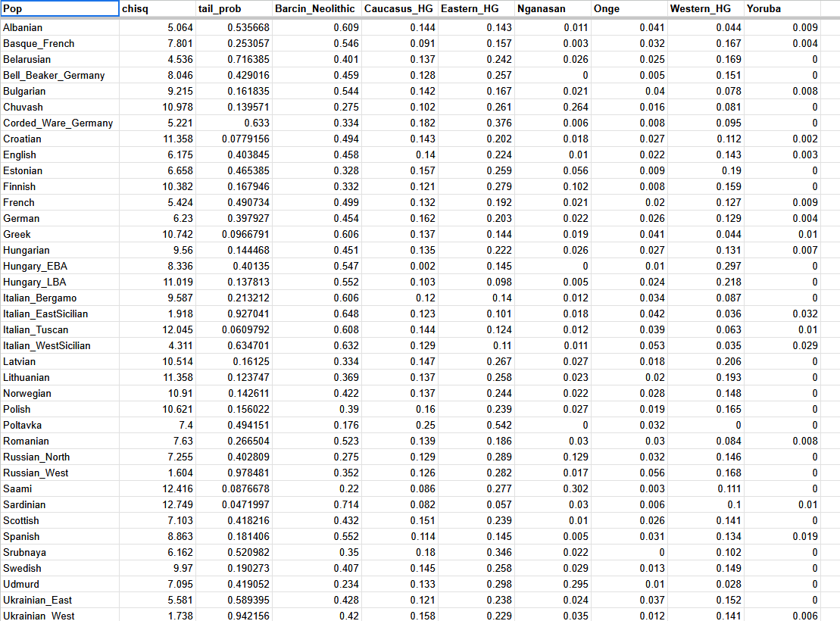
Task: Select the tail_prob column header
Action: pos(234,8)
